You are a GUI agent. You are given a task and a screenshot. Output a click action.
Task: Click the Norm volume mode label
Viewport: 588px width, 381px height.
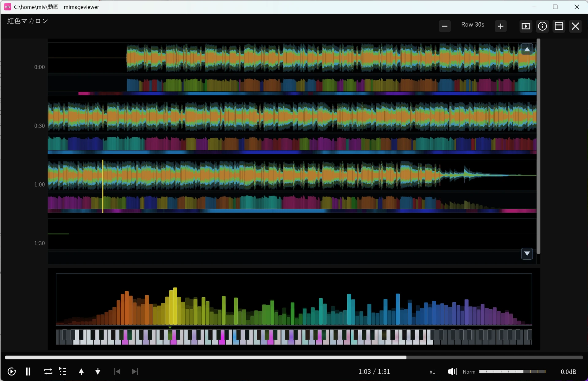coord(469,372)
